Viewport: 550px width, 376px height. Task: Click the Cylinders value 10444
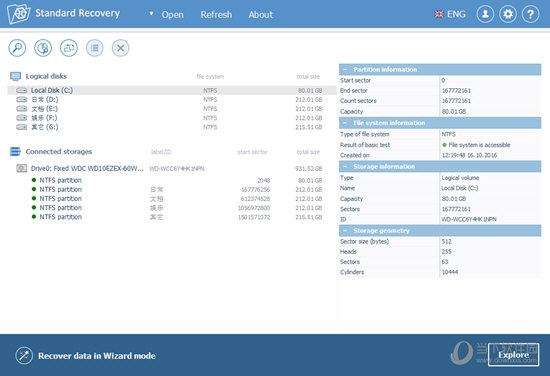coord(450,272)
